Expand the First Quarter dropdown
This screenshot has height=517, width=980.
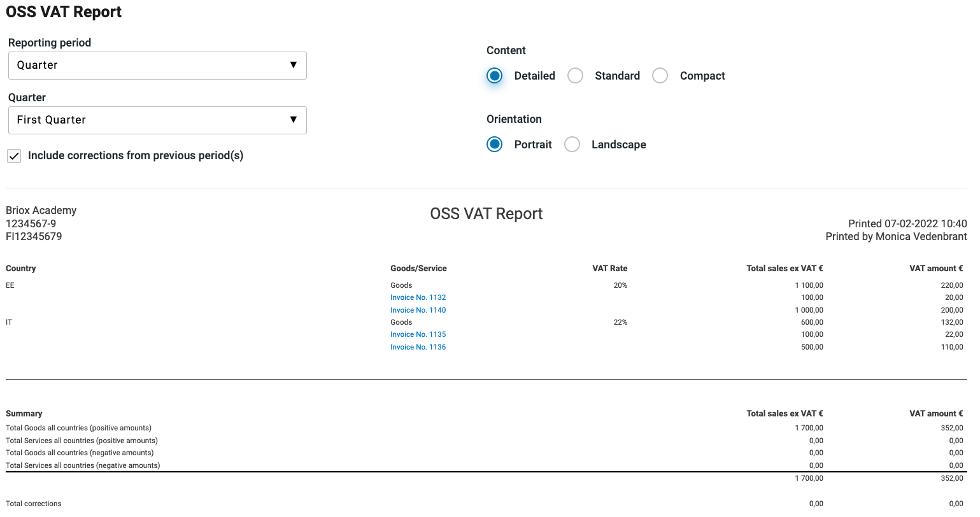pos(157,120)
